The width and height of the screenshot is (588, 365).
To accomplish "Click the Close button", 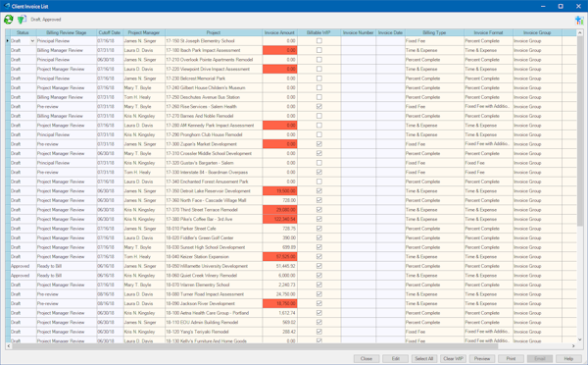I will coord(367,358).
